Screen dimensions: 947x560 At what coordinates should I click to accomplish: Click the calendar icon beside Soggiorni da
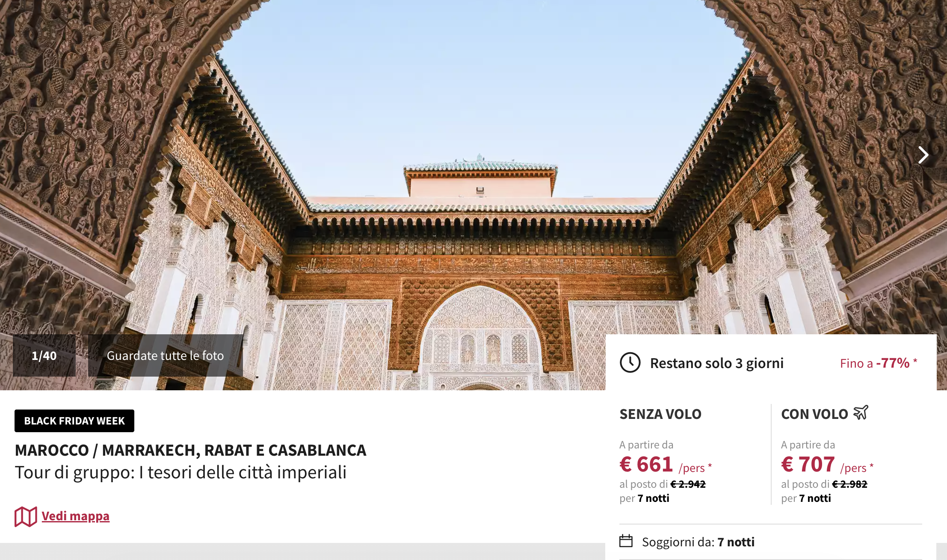tap(626, 541)
